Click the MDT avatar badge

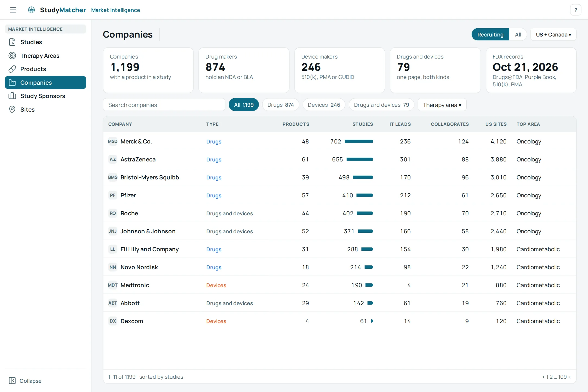coord(113,285)
